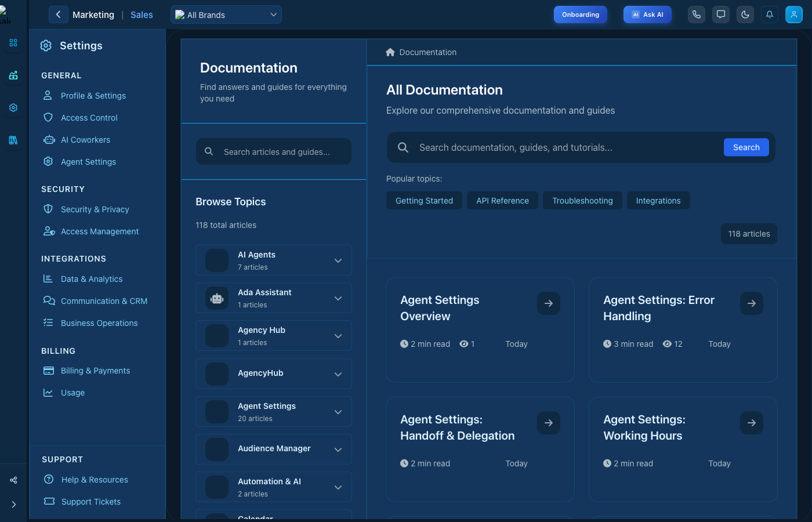Select the Integrations topic chip

pos(658,201)
